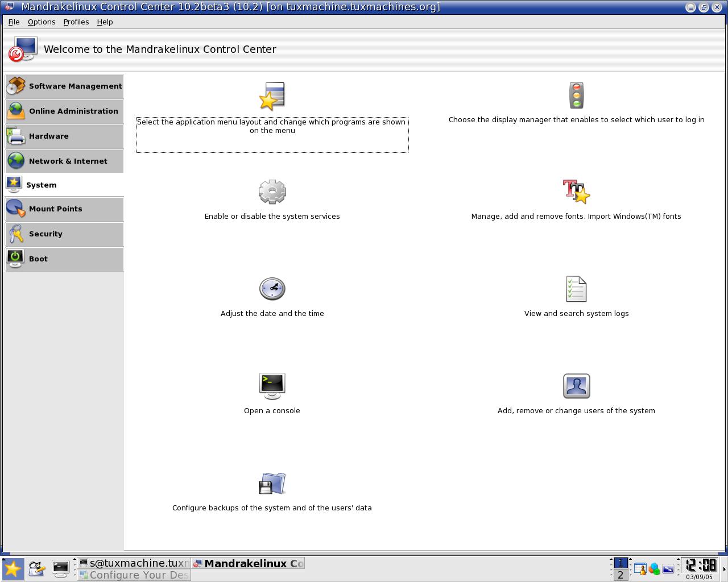Click 'Manage, add and remove fonts' text
Viewport: 728px width, 582px height.
pyautogui.click(x=576, y=217)
